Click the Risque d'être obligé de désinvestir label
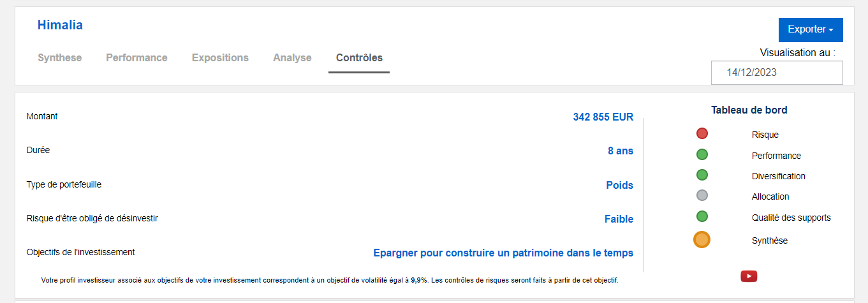This screenshot has height=303, width=868. click(x=92, y=218)
